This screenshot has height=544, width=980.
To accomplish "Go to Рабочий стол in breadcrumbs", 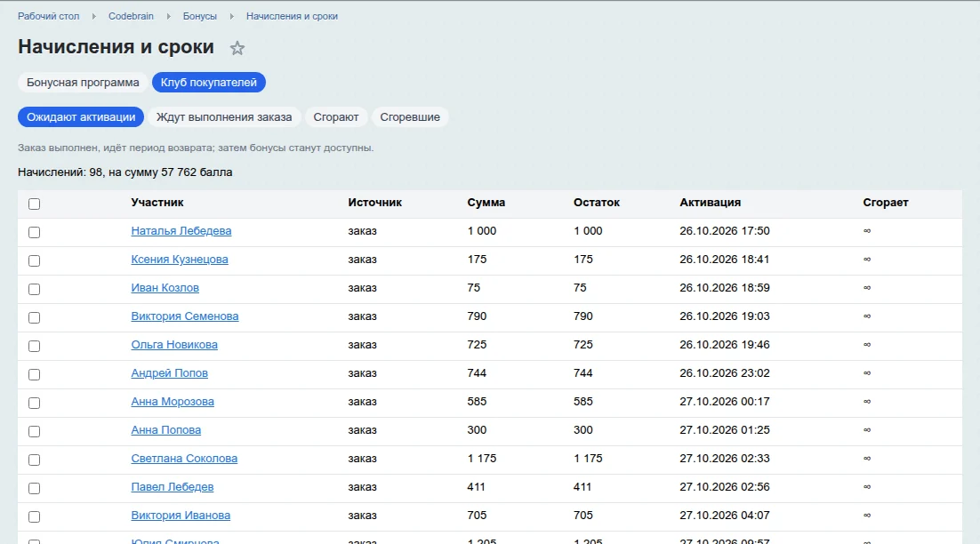I will coord(49,16).
